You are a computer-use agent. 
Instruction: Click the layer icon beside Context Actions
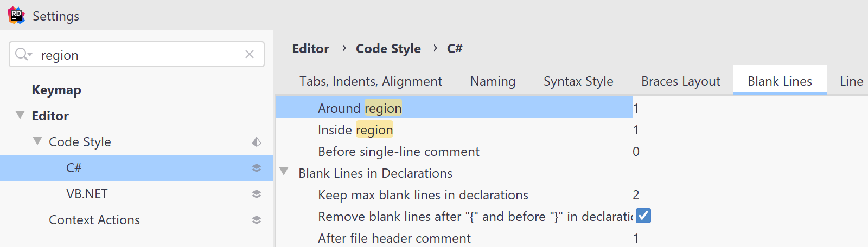[257, 220]
